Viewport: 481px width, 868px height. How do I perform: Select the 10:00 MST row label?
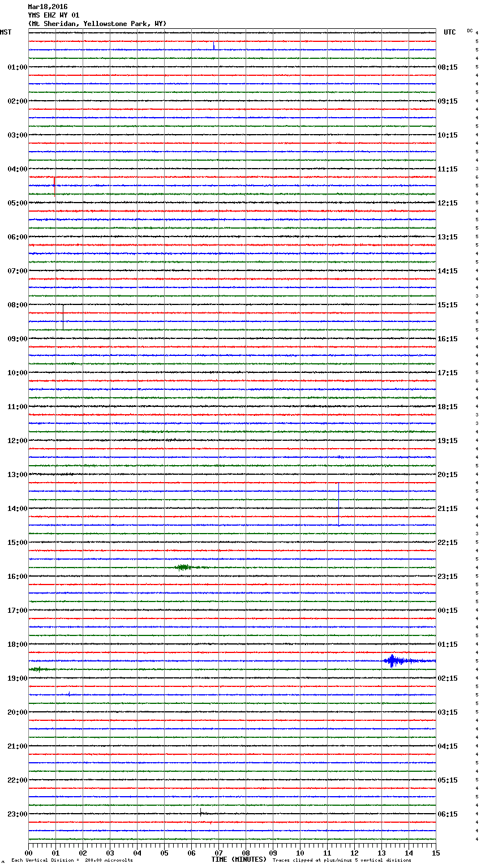pos(17,373)
